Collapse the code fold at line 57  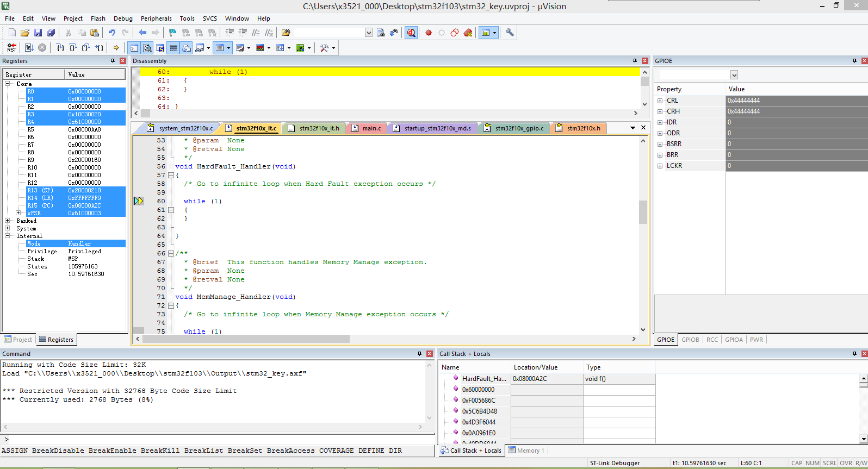[171, 175]
